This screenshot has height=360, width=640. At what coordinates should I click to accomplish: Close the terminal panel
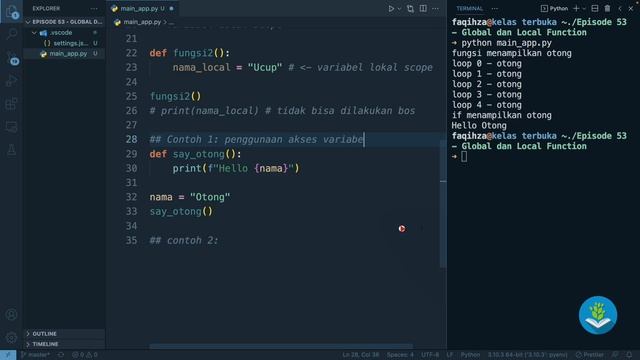[x=631, y=9]
